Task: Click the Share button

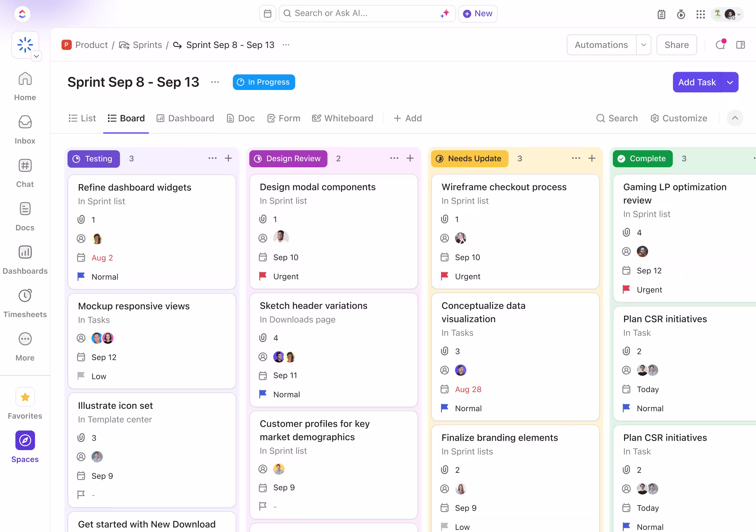Action: 676,45
